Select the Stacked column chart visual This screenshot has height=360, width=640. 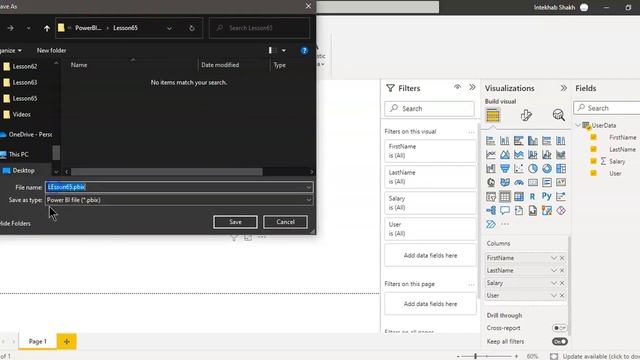[x=504, y=141]
